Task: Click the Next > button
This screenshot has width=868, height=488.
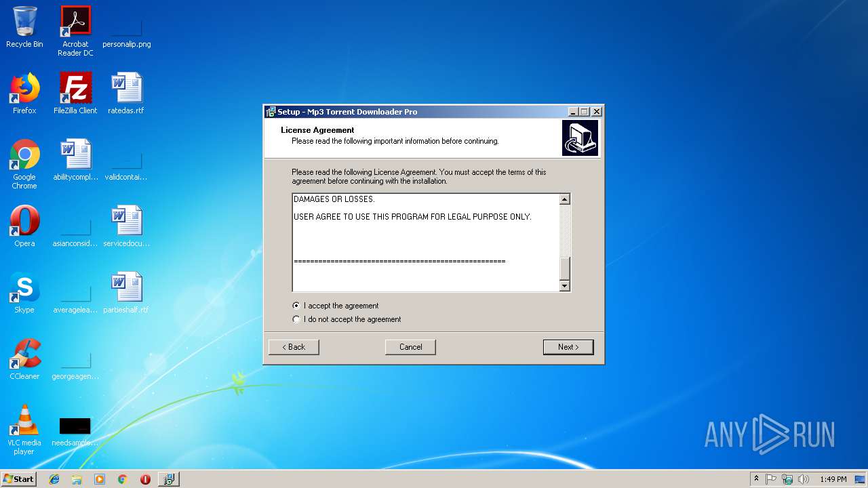Action: pos(568,347)
